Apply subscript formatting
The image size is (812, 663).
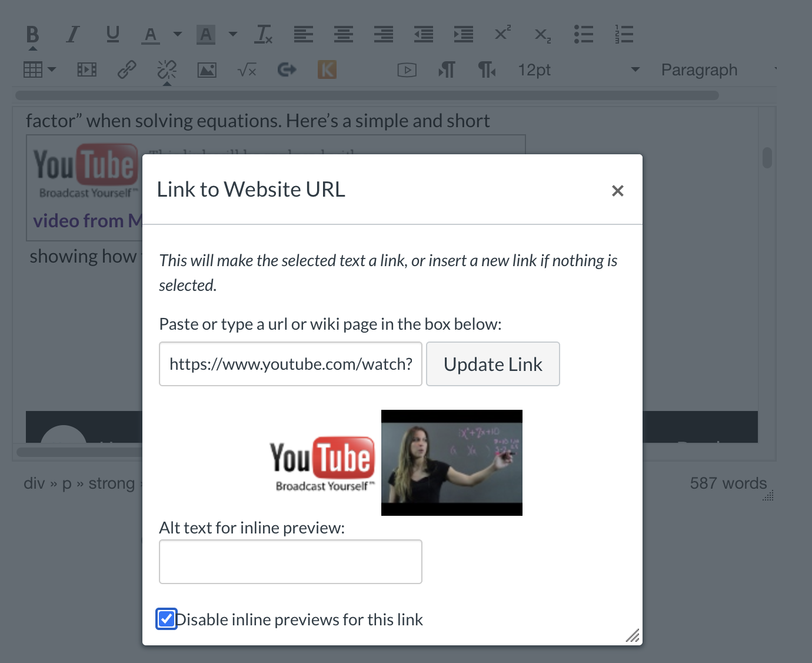coord(543,35)
